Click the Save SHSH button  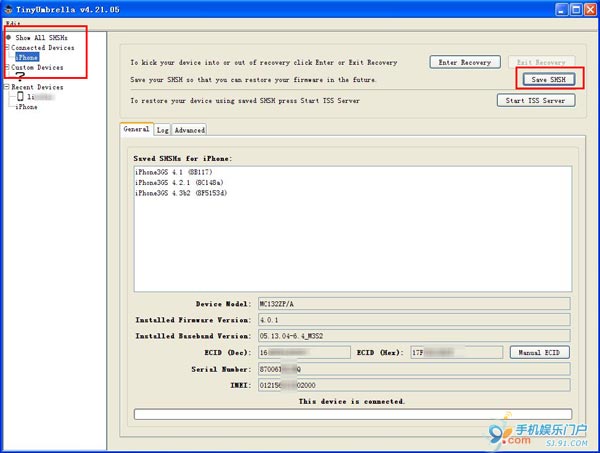[549, 80]
